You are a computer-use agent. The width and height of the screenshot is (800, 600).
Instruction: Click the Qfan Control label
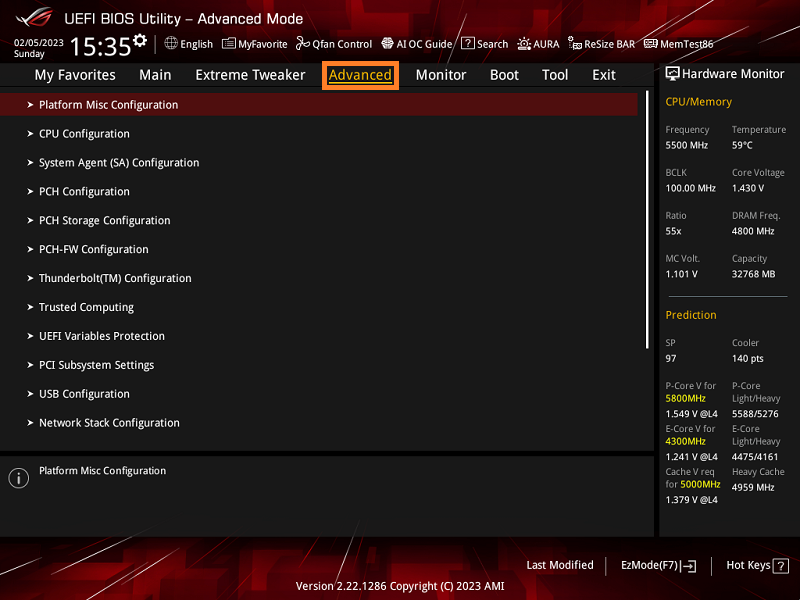coord(342,44)
